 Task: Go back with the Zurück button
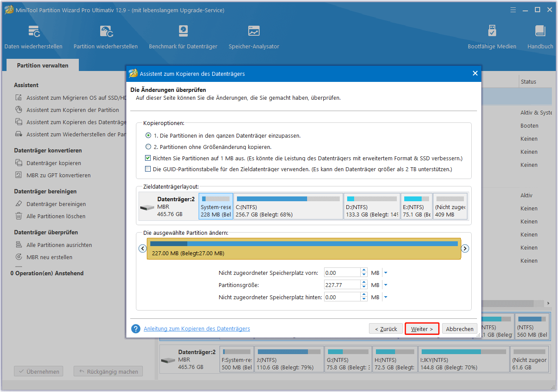tap(386, 329)
